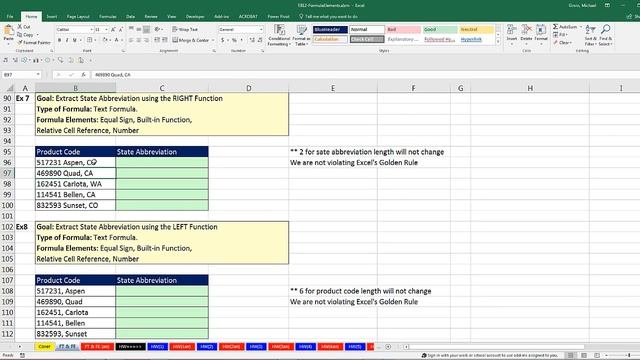Toggle Italic formatting

pos(67,40)
